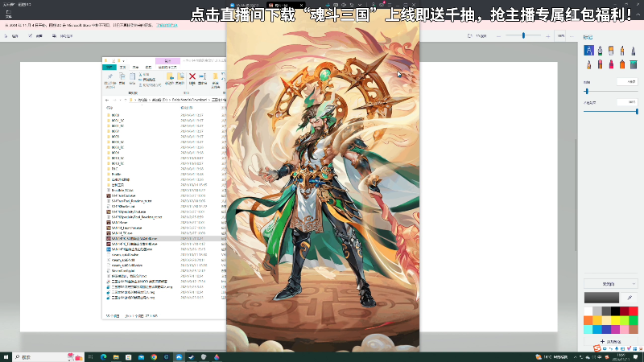644x362 pixels.
Task: Zoom in with the plus button
Action: click(548, 36)
